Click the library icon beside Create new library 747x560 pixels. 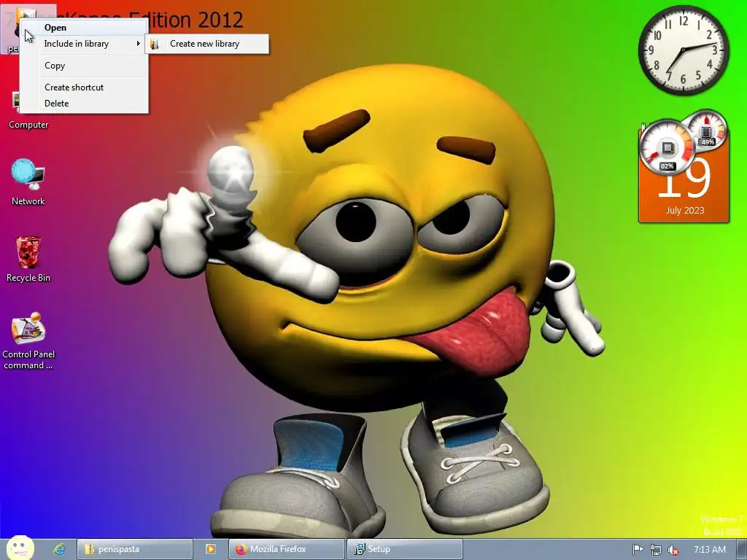pos(155,44)
